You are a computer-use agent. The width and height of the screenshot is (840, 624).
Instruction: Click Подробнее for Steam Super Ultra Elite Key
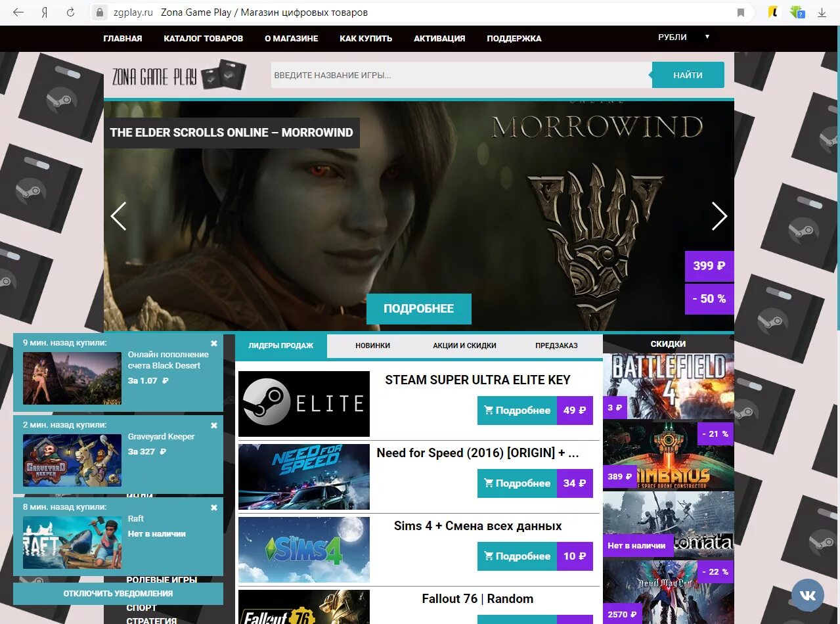(x=517, y=411)
